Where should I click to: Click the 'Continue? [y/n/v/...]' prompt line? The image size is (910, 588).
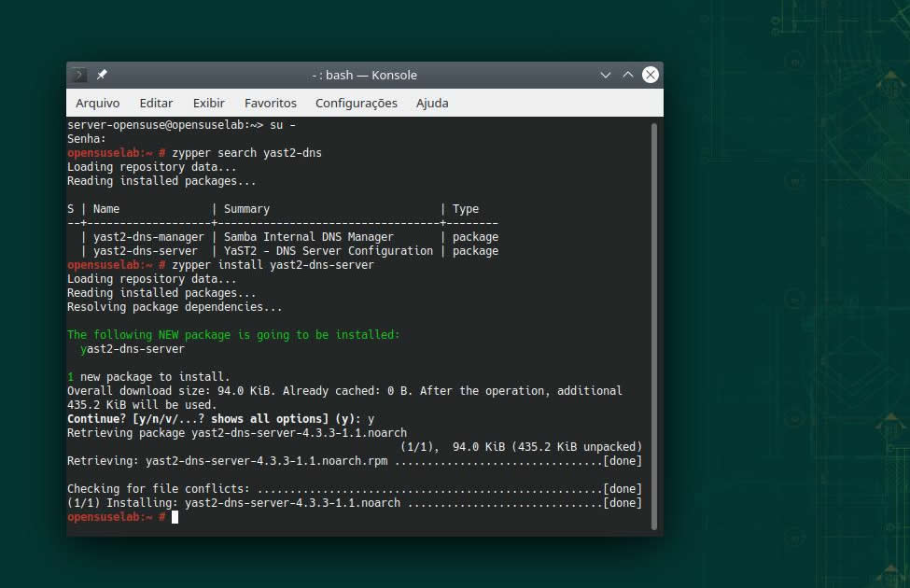[220, 419]
